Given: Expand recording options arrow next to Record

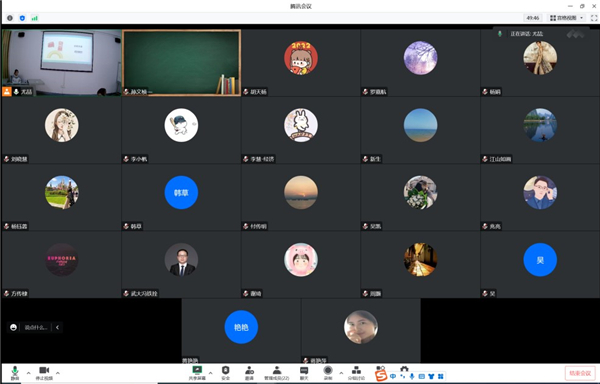Looking at the screenshot, I should click(341, 373).
